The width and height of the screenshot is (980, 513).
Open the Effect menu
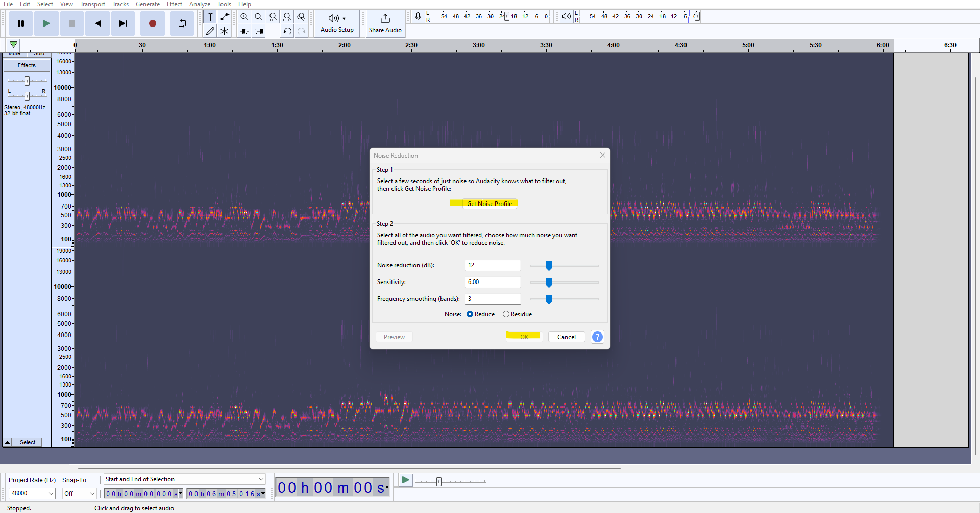[x=174, y=4]
